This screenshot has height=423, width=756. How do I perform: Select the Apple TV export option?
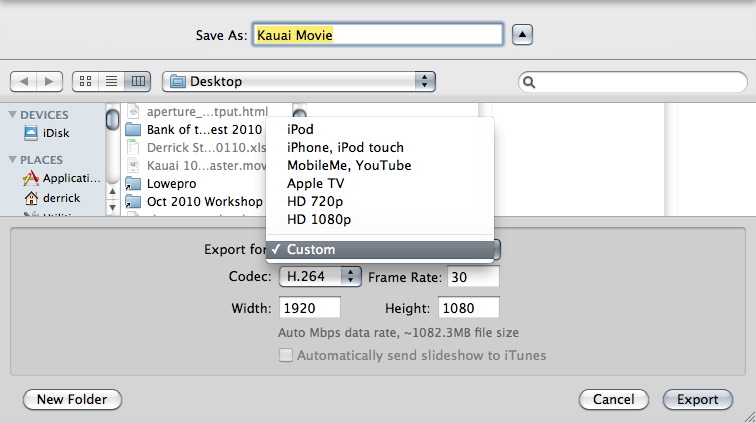click(x=317, y=183)
